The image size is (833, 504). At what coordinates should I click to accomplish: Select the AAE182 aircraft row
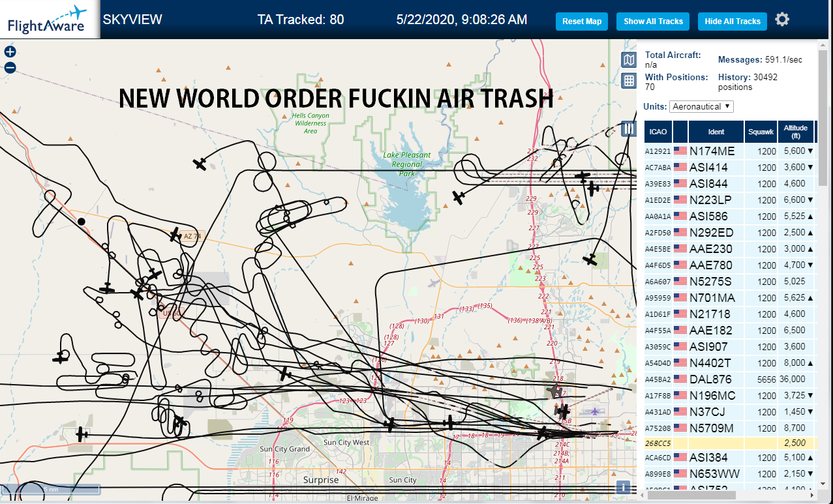pos(731,331)
